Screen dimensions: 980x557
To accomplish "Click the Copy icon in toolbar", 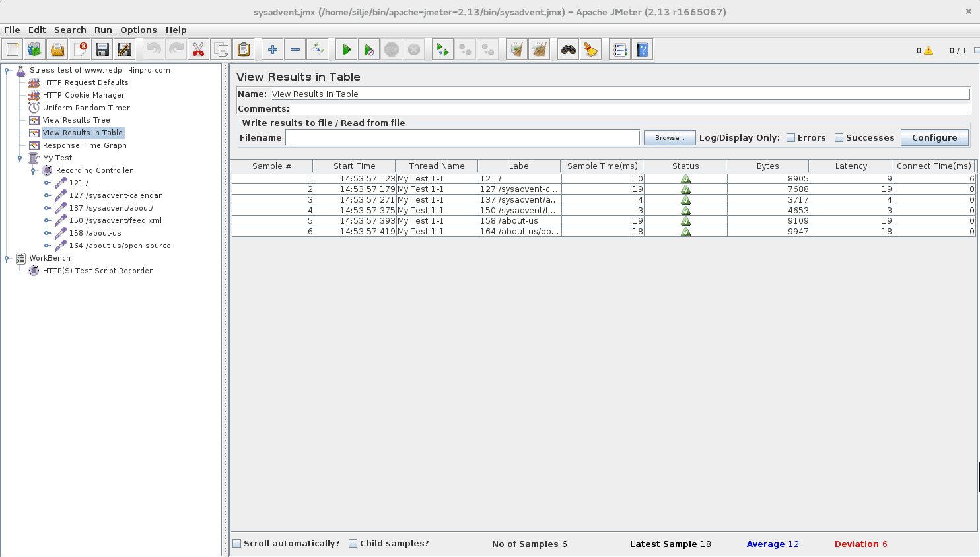I will [221, 49].
